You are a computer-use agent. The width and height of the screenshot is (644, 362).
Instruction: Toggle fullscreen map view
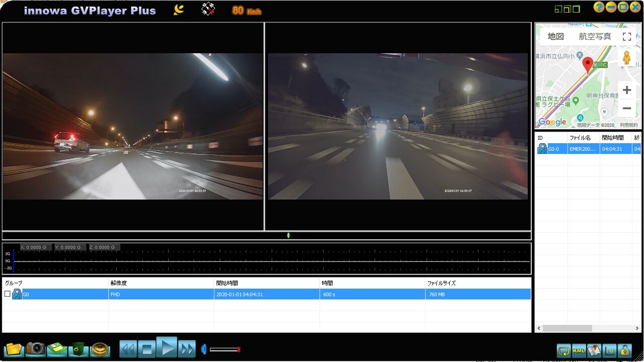627,36
